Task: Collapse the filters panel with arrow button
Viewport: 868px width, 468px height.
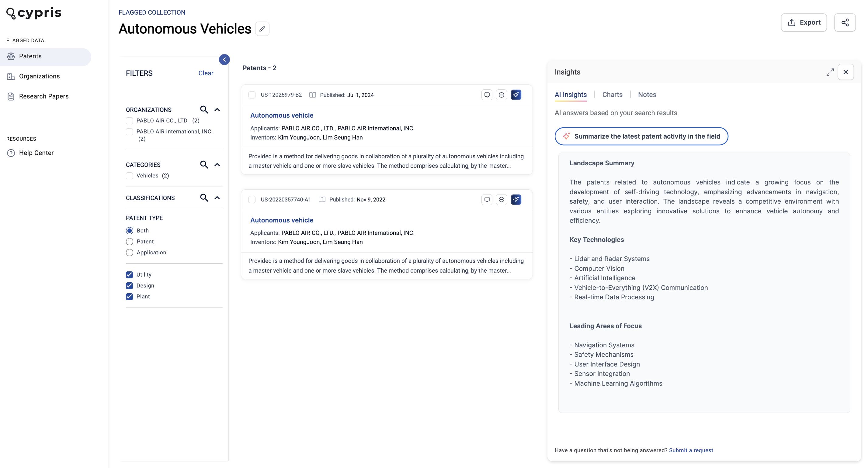Action: click(x=224, y=60)
